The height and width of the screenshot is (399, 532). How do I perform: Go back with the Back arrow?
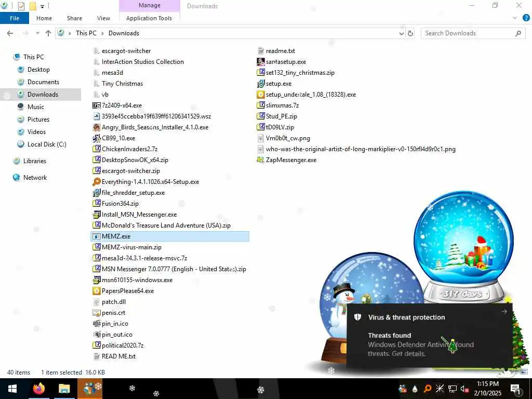10,33
